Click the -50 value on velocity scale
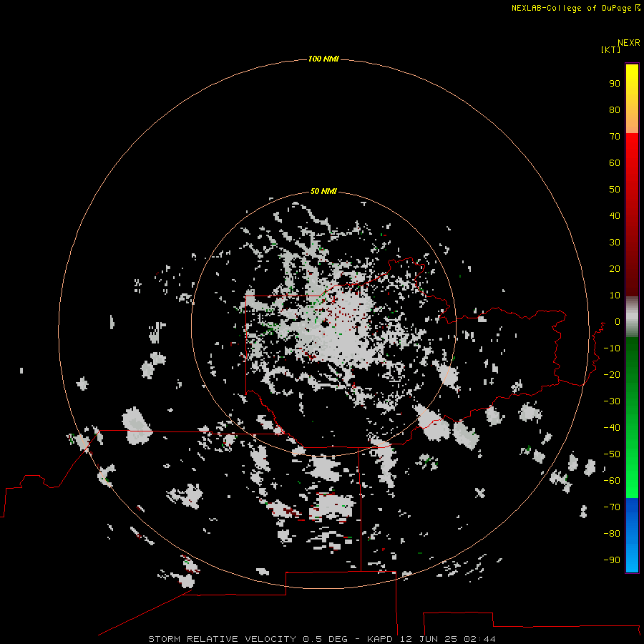The width and height of the screenshot is (644, 644). pyautogui.click(x=612, y=454)
